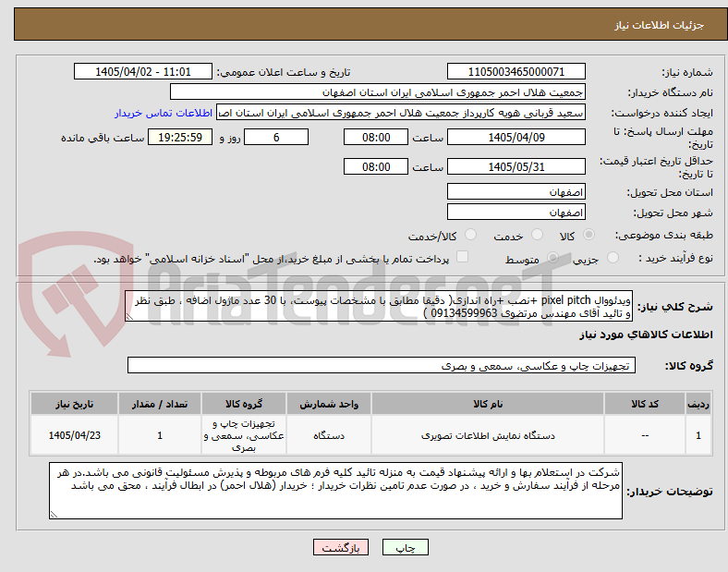The height and width of the screenshot is (572, 728).
Task: Click the تاریخ نیاز column header
Action: click(x=74, y=404)
